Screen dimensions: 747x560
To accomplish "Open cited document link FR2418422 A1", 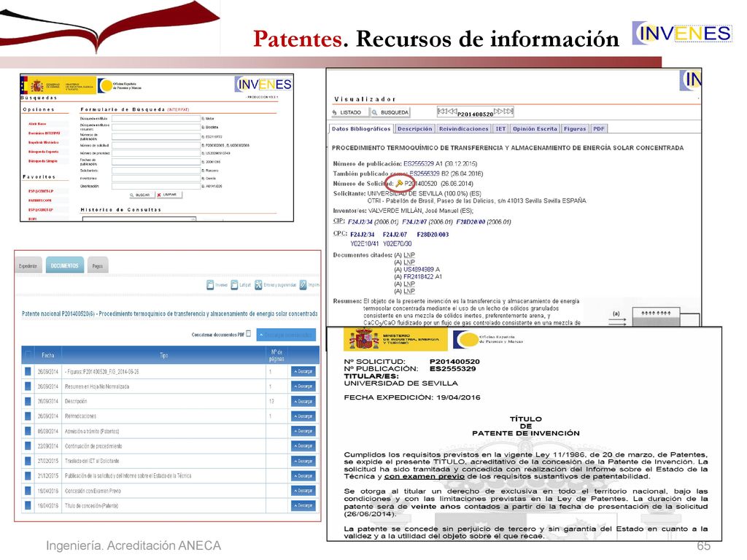I will pyautogui.click(x=422, y=276).
